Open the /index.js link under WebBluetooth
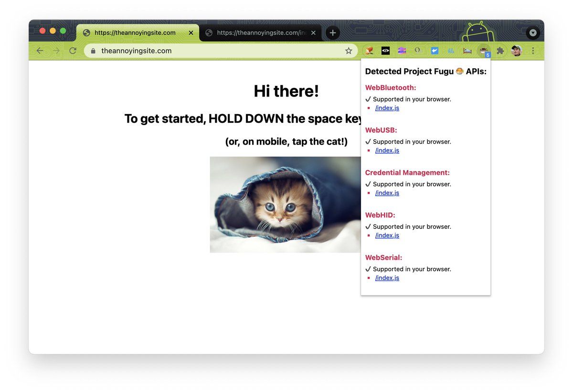The width and height of the screenshot is (573, 392). click(387, 107)
